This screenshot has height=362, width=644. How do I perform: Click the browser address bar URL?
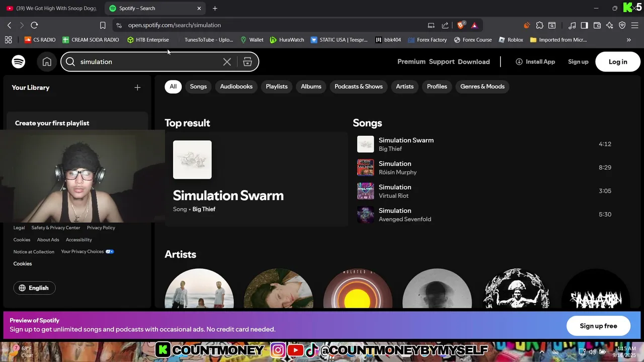coord(174,25)
